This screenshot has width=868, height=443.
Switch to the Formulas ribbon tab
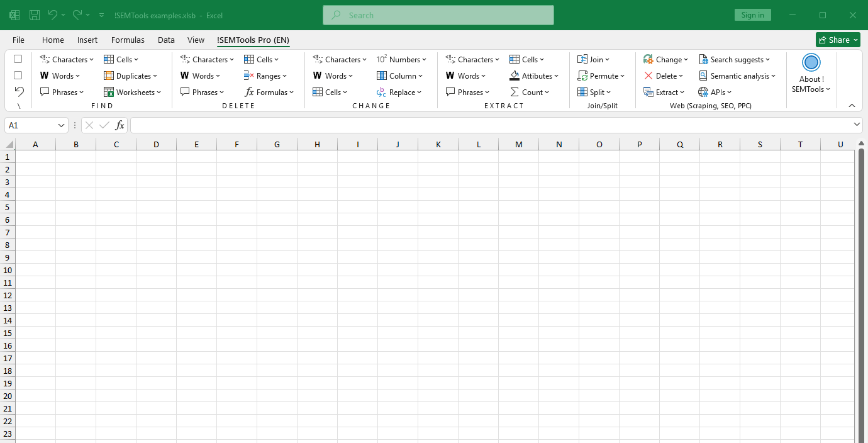click(x=128, y=40)
